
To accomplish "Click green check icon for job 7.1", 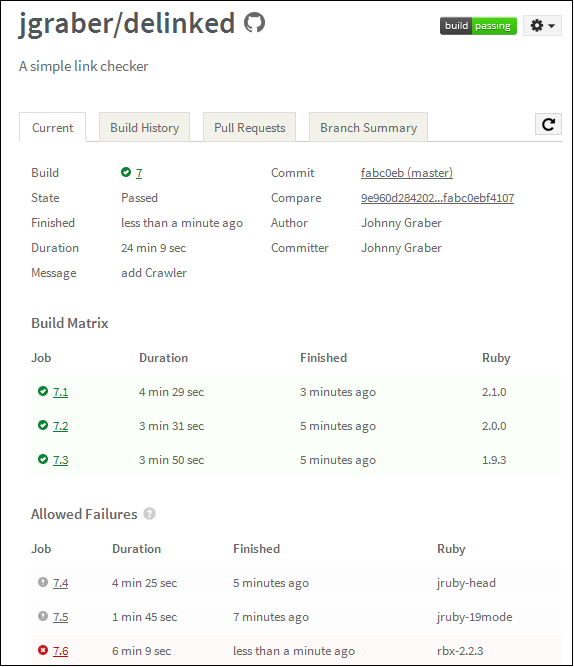I will 43,391.
